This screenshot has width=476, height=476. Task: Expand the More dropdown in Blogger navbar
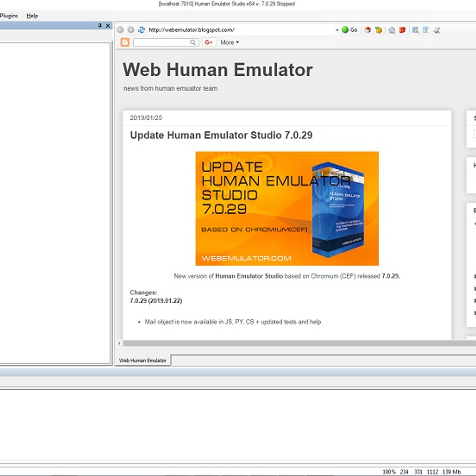click(230, 42)
